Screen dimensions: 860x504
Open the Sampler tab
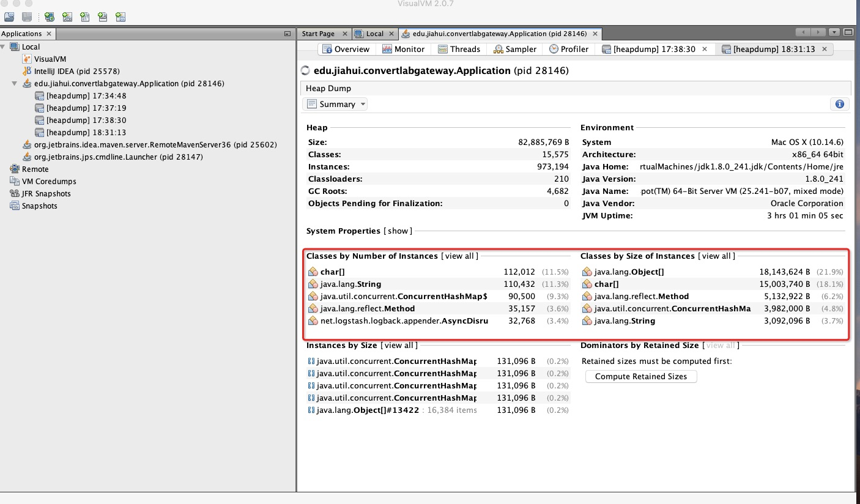point(515,49)
